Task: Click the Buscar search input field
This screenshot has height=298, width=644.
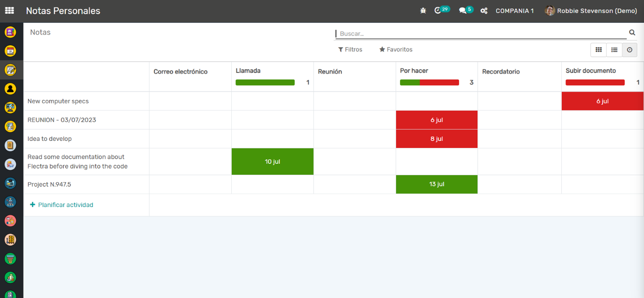Action: (479, 34)
